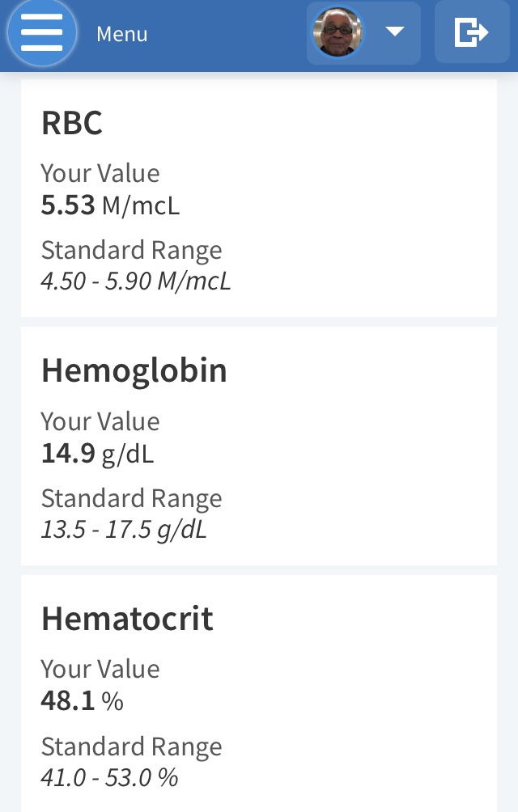Viewport: 518px width, 812px height.
Task: Click "Standard Range" label under RBC
Action: coord(131,251)
